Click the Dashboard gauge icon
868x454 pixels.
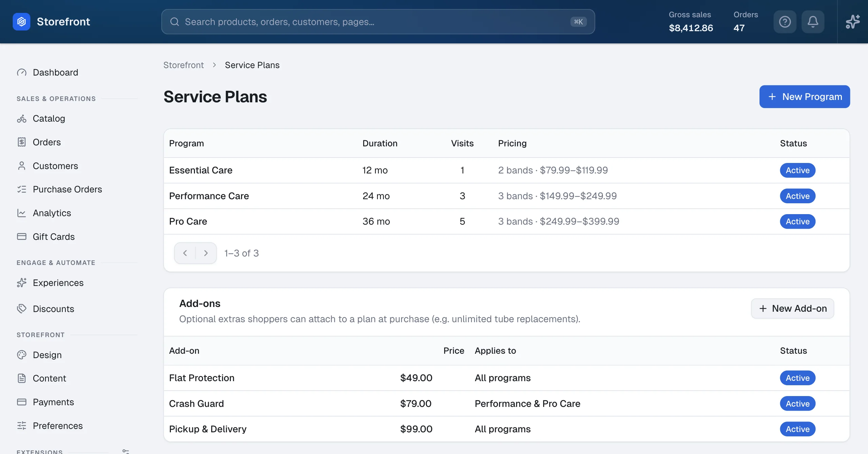[22, 73]
